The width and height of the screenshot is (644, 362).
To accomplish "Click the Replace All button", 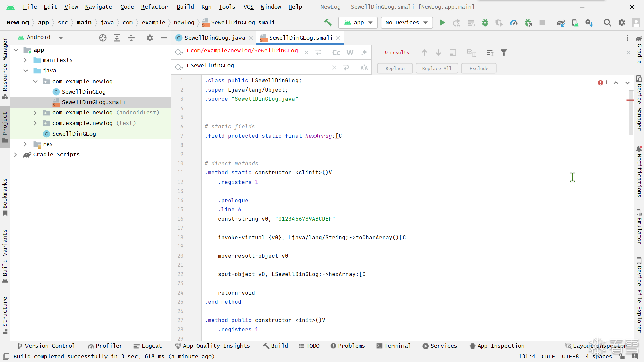I will click(436, 68).
